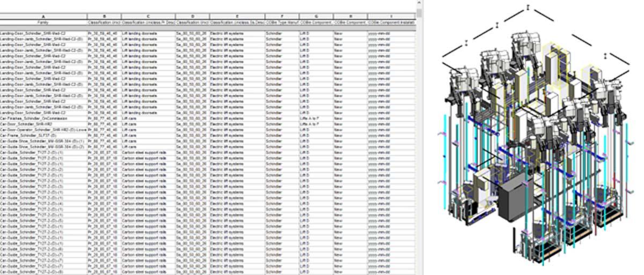The width and height of the screenshot is (644, 275).
Task: Click "Lifts A to F" in the Car-Finishes row
Action: (x=310, y=118)
